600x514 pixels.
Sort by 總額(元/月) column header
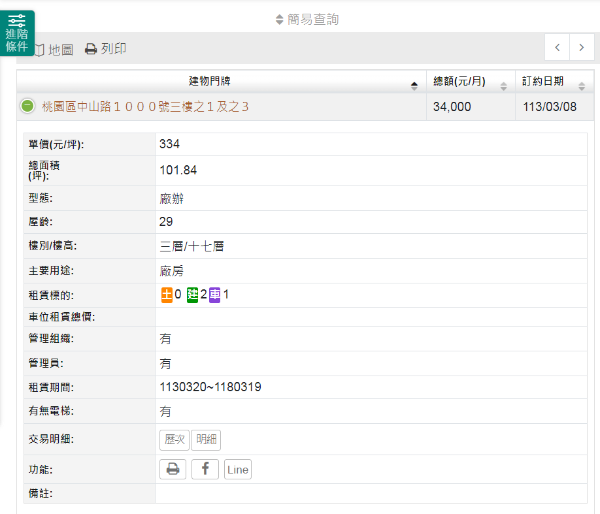[467, 81]
